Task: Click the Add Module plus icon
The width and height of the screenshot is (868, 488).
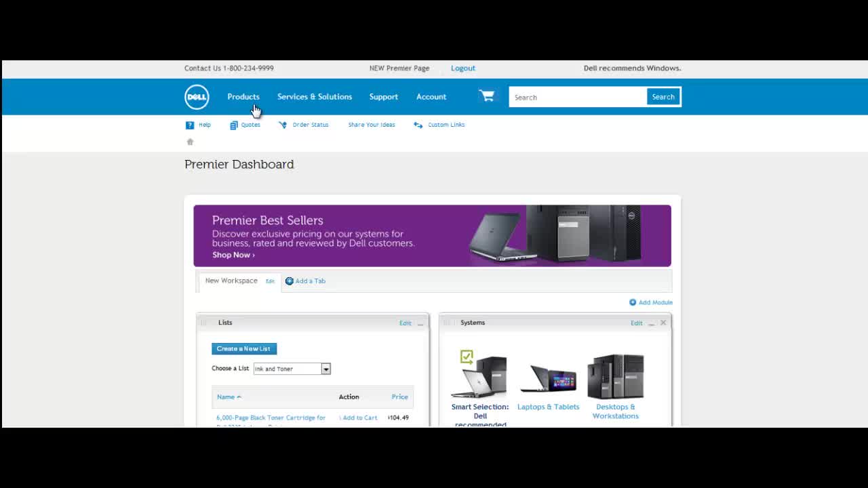Action: pyautogui.click(x=633, y=302)
